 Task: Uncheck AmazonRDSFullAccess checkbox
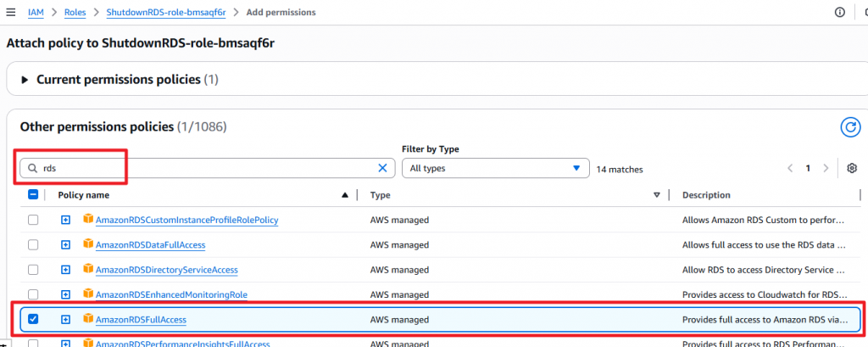click(33, 320)
